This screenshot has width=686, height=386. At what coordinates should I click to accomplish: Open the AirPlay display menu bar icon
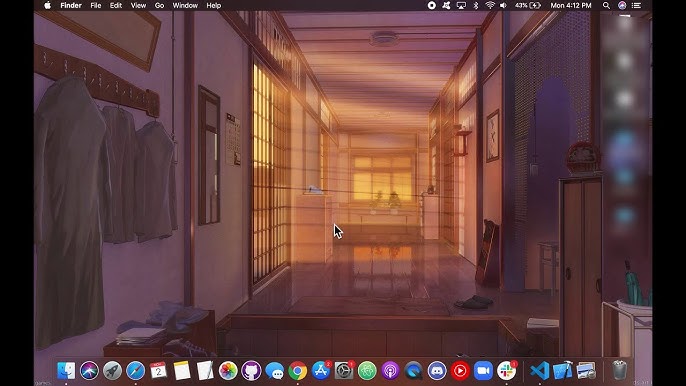point(461,5)
